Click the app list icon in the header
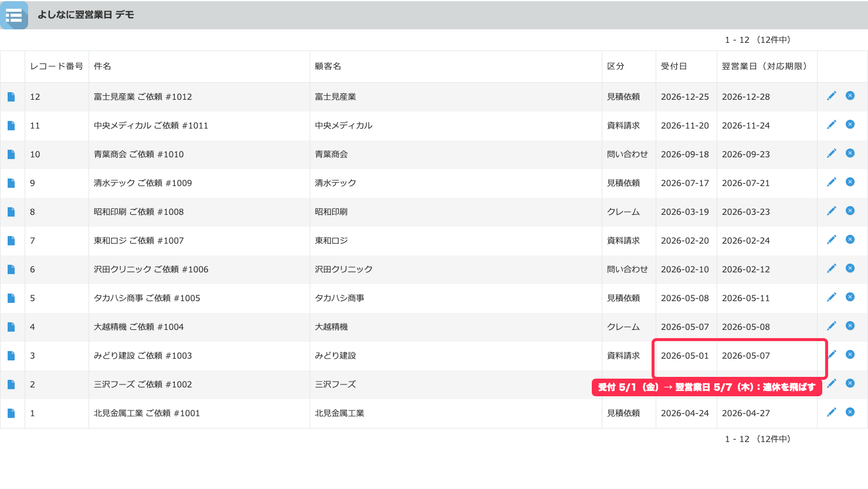This screenshot has height=489, width=868. (14, 15)
